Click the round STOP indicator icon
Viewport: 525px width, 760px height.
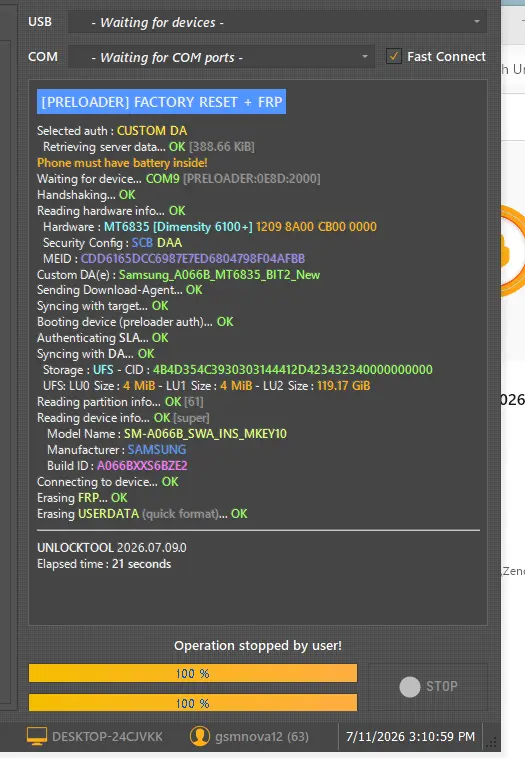click(x=410, y=687)
